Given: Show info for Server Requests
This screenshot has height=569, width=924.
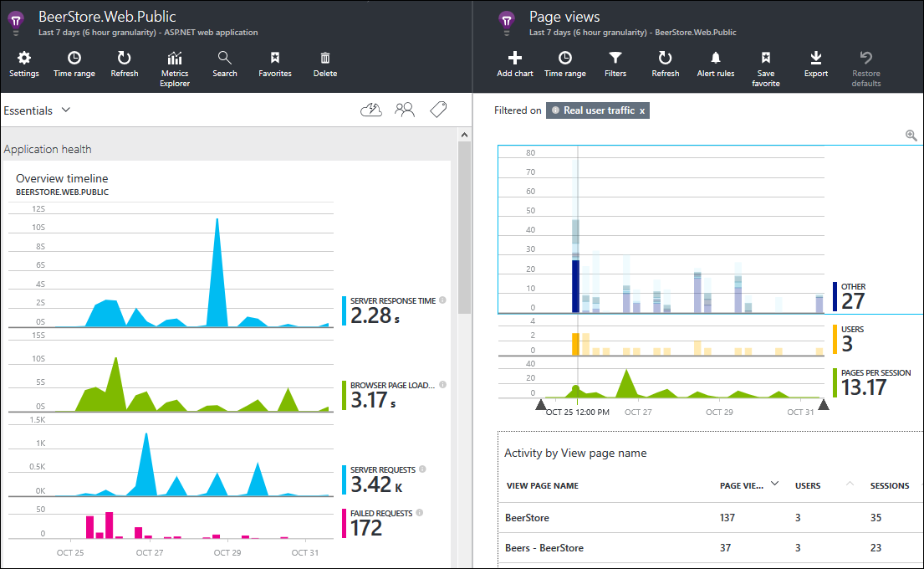Looking at the screenshot, I should click(422, 469).
